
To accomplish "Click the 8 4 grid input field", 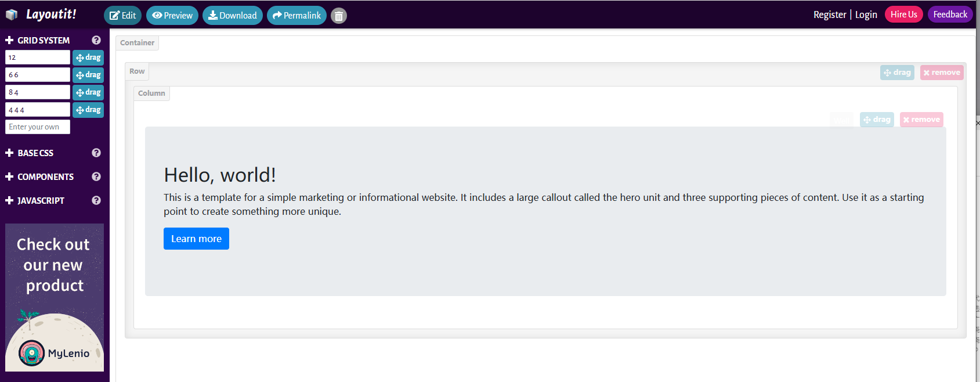I will (38, 92).
